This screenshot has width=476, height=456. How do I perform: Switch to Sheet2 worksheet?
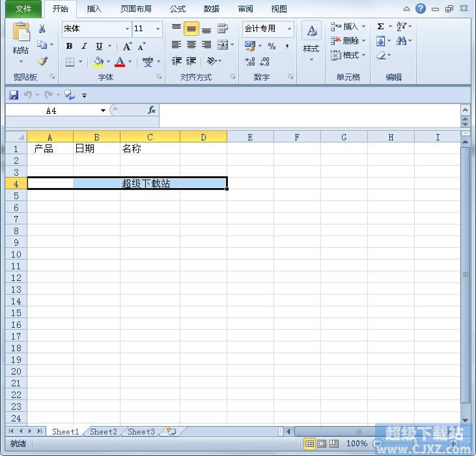click(x=104, y=431)
